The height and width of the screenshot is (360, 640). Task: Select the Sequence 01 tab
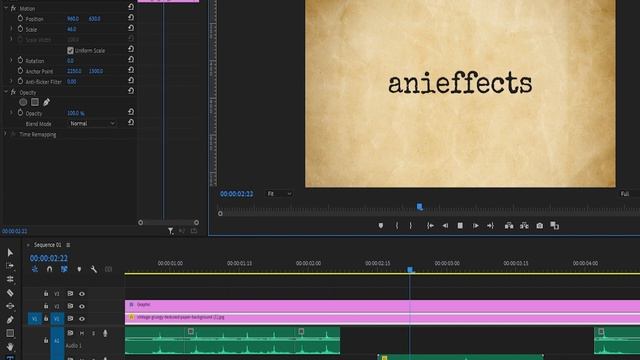pyautogui.click(x=47, y=245)
